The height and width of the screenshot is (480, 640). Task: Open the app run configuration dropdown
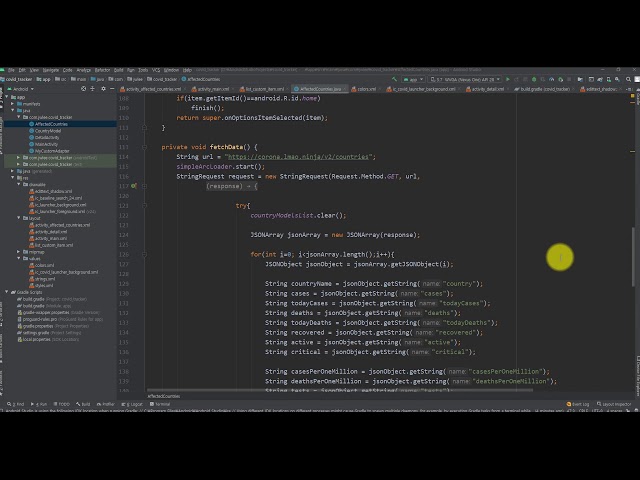click(x=413, y=79)
